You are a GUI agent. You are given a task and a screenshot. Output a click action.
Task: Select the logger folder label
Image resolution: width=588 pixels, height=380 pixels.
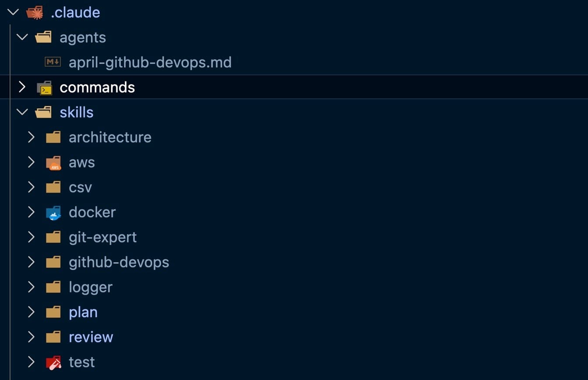point(91,287)
